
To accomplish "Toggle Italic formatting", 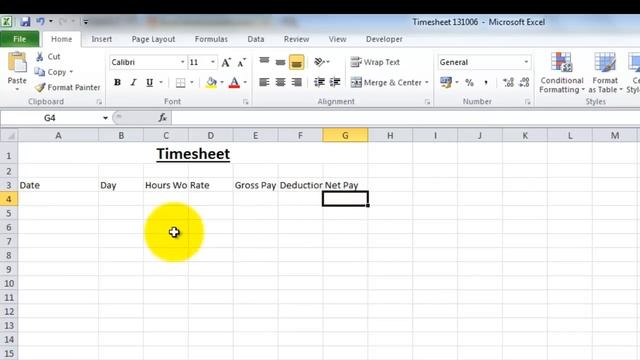I will pos(133,82).
